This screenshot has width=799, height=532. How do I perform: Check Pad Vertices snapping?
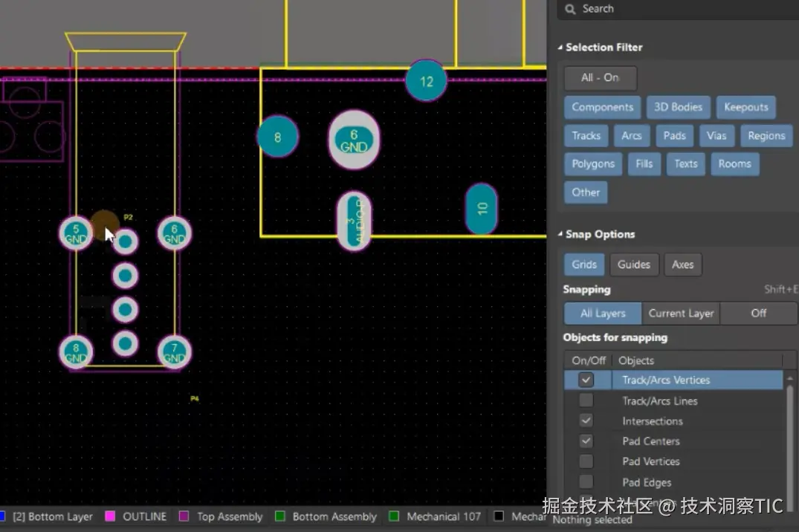tap(586, 461)
